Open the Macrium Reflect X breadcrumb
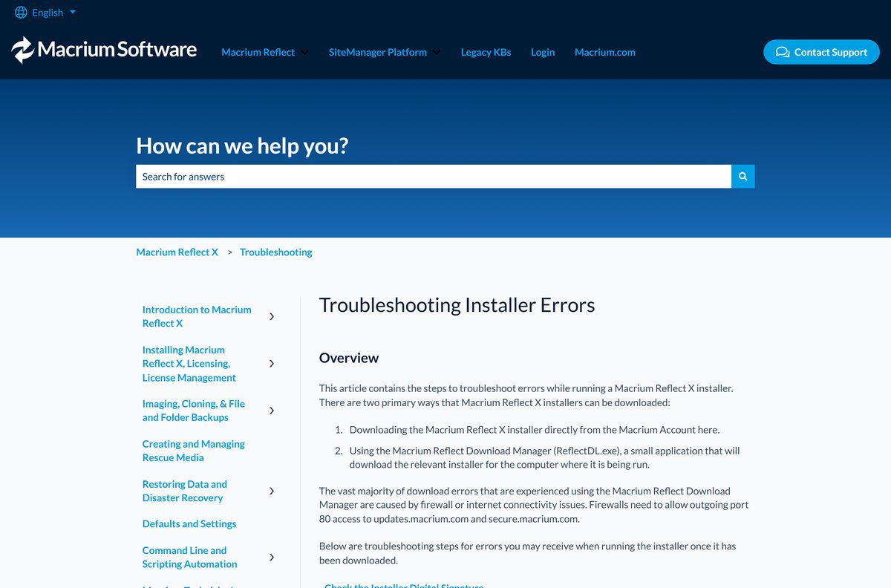891x588 pixels. point(177,252)
